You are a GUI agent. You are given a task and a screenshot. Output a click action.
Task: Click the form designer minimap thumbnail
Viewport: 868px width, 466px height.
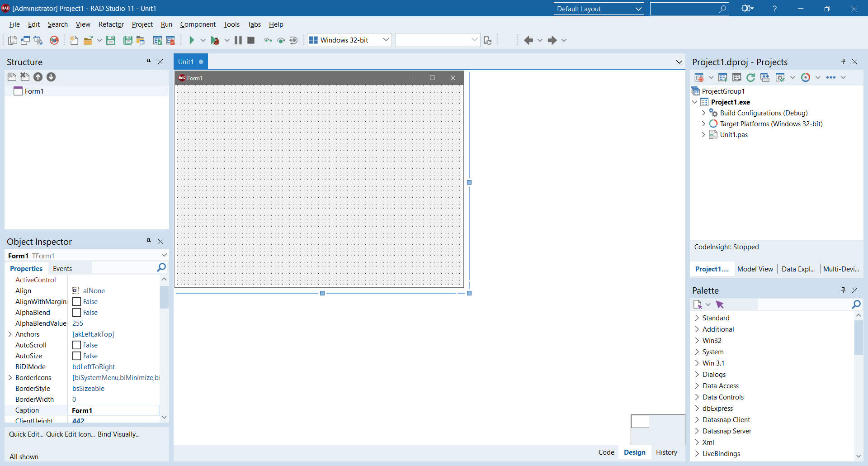click(658, 430)
